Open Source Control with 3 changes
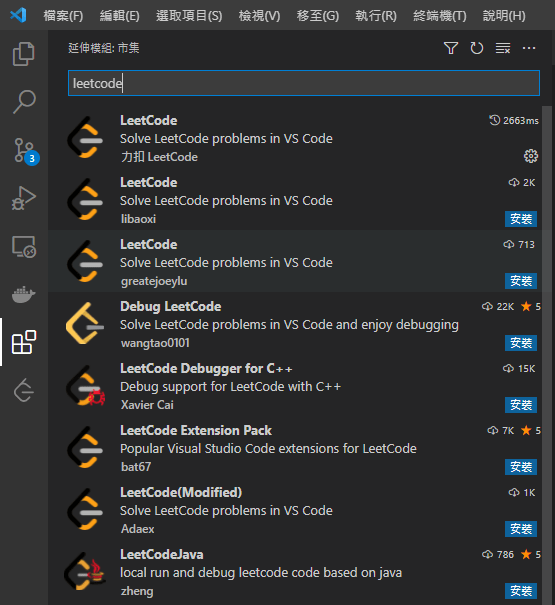Screen dimensions: 555x605 [25, 151]
